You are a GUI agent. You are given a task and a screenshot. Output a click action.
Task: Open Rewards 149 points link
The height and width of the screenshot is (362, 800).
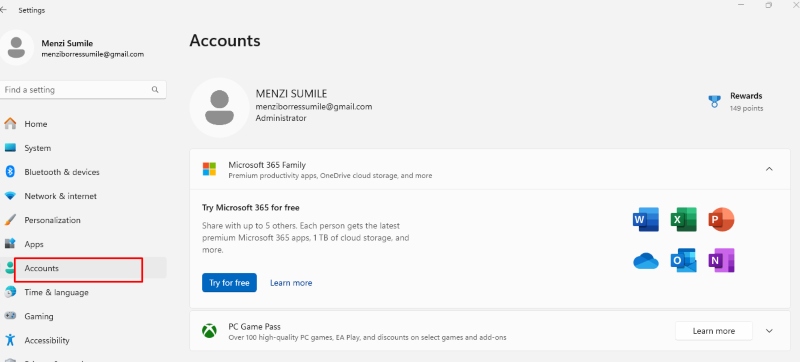[736, 101]
